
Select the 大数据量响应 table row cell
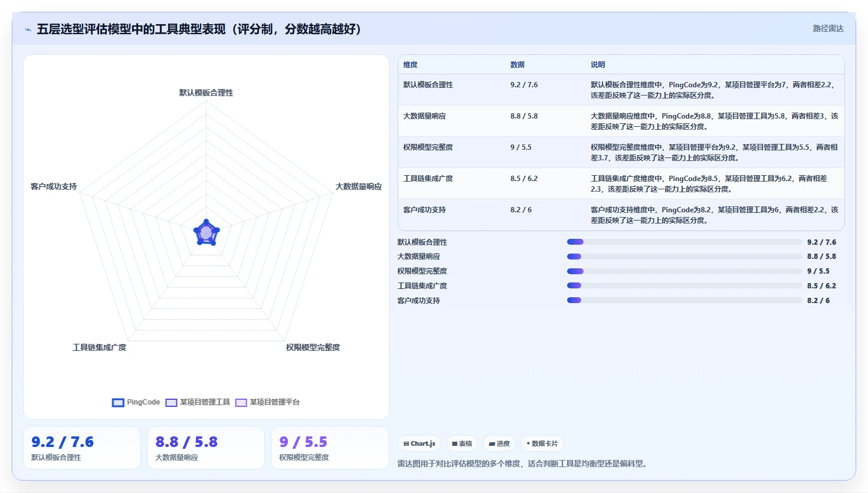(424, 116)
